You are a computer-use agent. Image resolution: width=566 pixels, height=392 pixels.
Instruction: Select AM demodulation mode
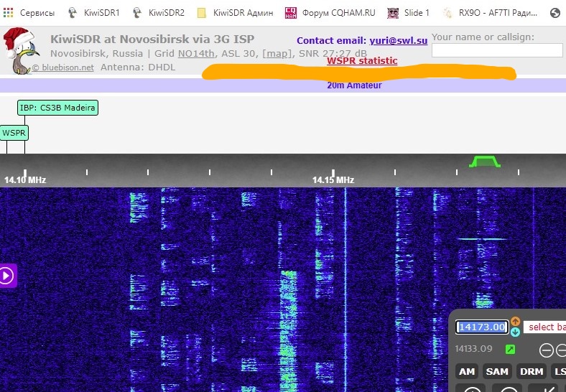coord(467,371)
